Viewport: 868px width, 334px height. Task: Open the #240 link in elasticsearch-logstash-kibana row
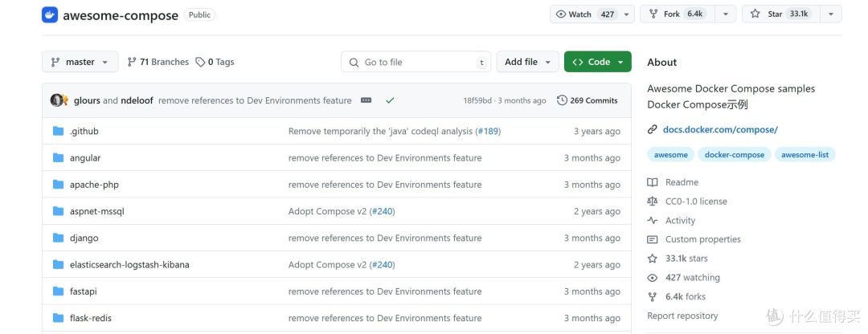pyautogui.click(x=382, y=264)
